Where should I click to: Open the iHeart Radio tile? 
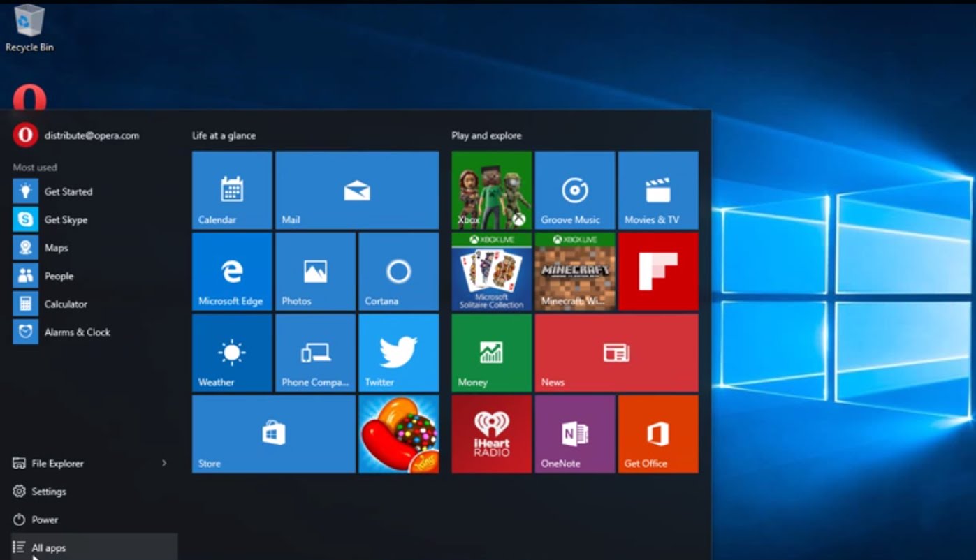[x=492, y=434]
